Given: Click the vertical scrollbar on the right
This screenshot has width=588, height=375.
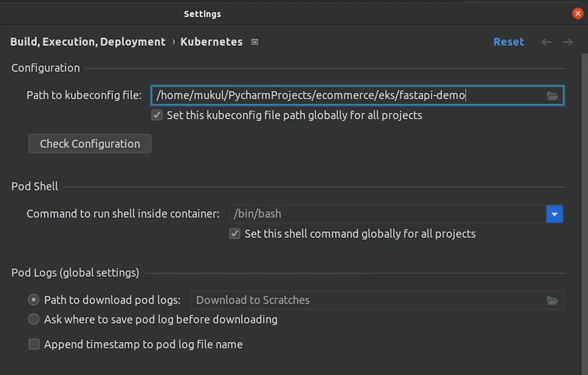Looking at the screenshot, I should tap(584, 213).
